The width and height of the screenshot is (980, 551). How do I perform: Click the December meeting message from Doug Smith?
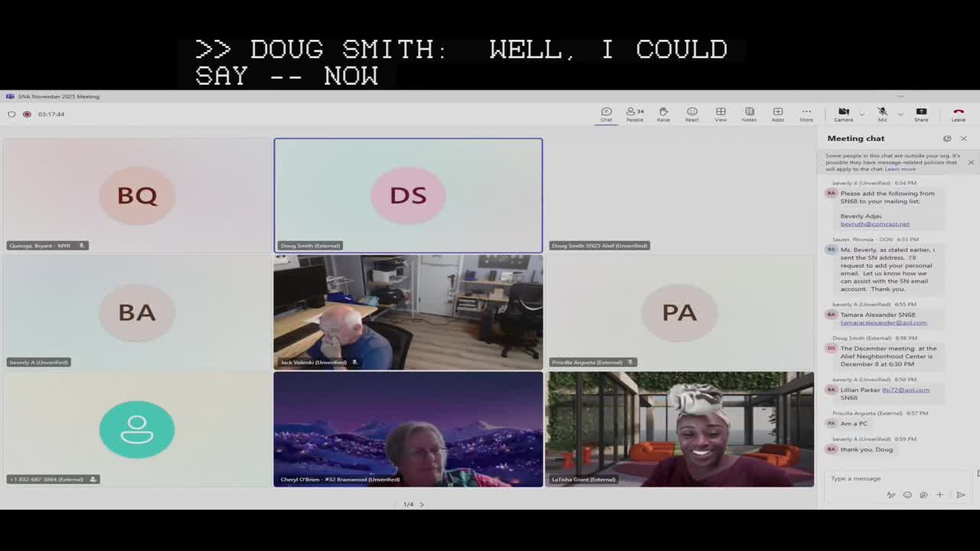888,356
